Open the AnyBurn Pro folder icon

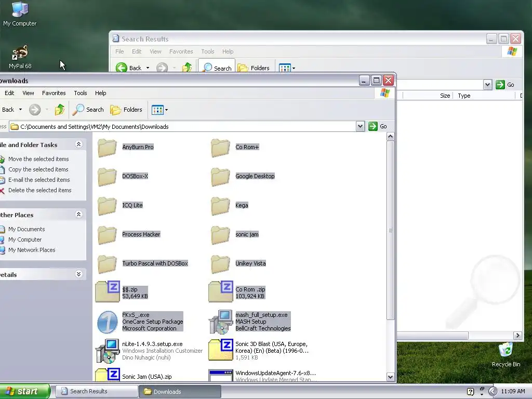tap(107, 147)
